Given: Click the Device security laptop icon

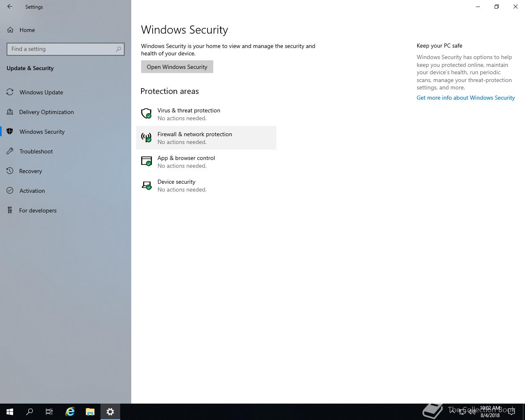Looking at the screenshot, I should [x=146, y=185].
